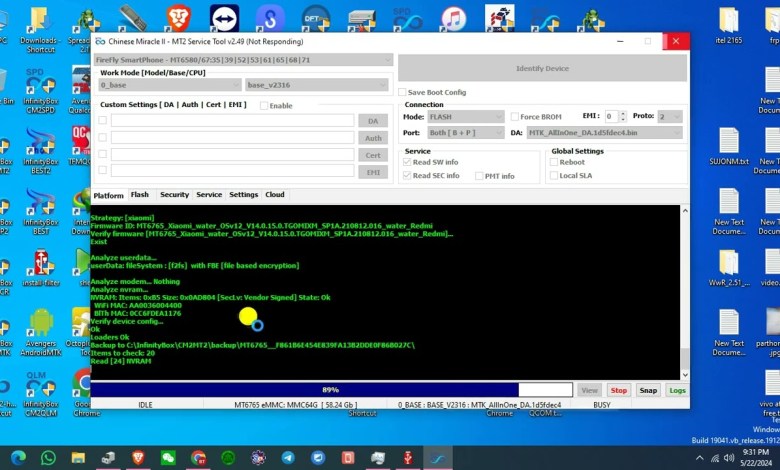The image size is (780, 470).
Task: Switch to the Settings tab
Action: click(x=244, y=194)
